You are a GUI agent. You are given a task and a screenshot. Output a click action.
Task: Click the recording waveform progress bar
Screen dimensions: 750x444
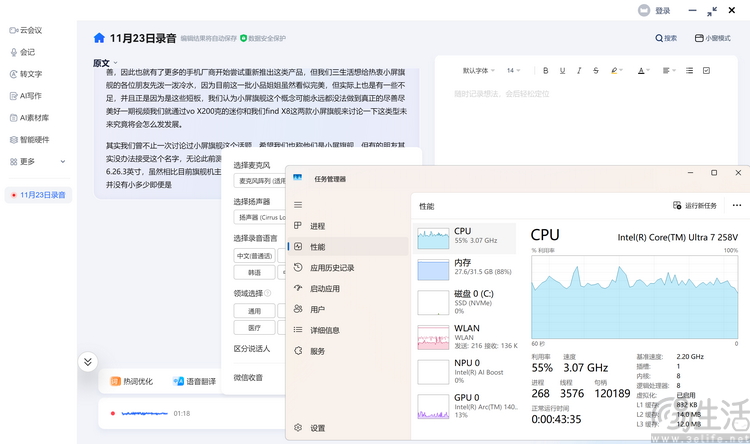click(x=144, y=413)
